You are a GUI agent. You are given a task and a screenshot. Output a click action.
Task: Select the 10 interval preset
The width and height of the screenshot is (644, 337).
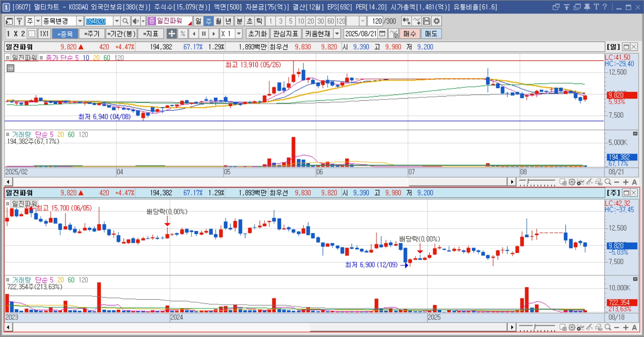[x=301, y=21]
